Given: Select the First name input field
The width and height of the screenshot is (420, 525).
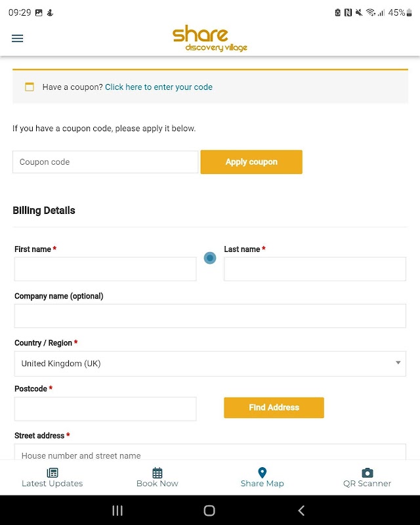Looking at the screenshot, I should [105, 269].
